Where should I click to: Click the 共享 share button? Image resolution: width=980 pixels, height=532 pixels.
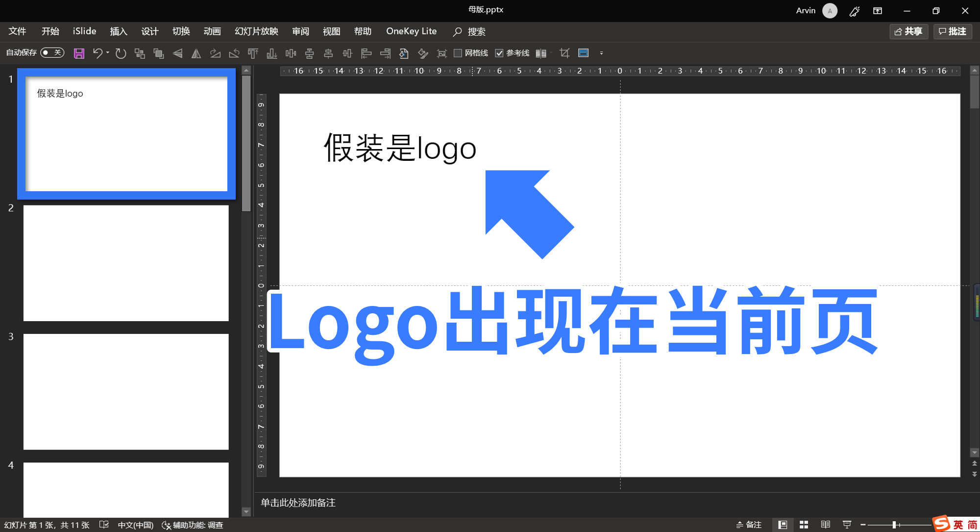point(908,31)
